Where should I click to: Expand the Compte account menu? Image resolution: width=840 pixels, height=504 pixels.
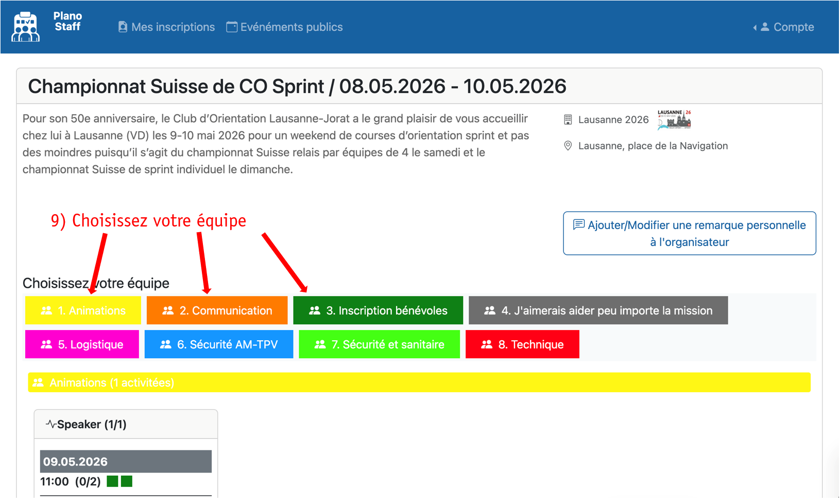click(x=783, y=27)
